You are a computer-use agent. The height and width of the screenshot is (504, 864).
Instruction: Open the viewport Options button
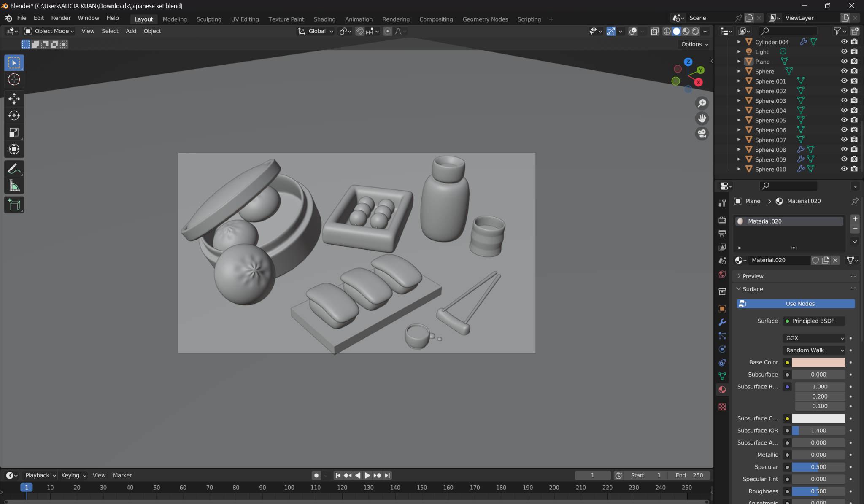click(694, 44)
